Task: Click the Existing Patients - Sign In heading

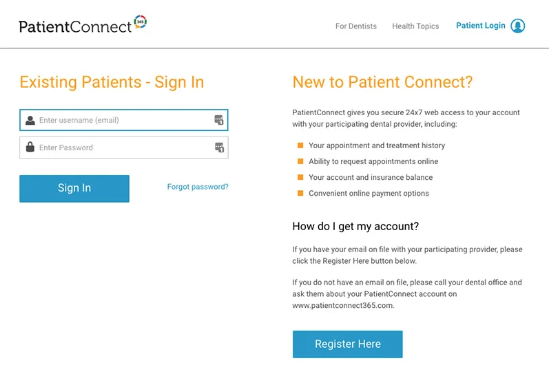Action: pos(112,82)
